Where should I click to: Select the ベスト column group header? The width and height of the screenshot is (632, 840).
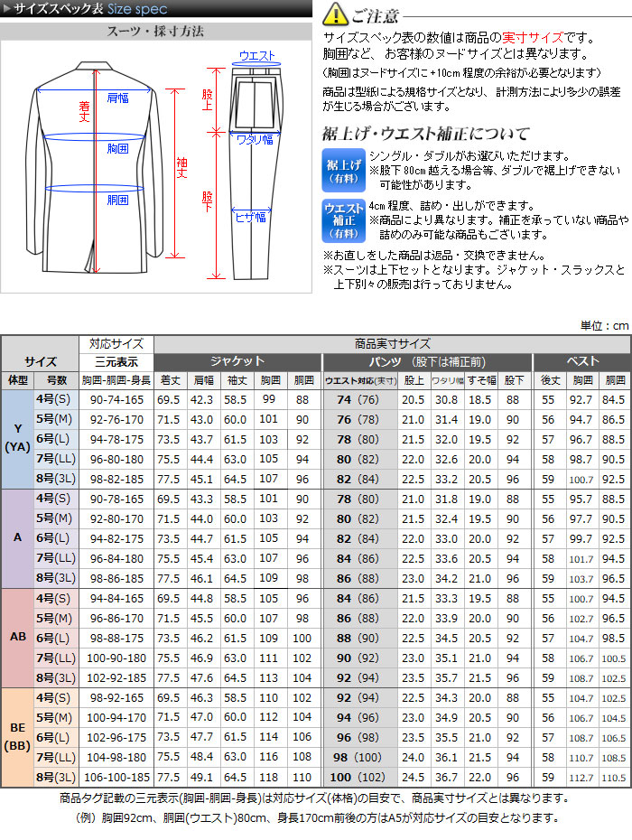[582, 360]
